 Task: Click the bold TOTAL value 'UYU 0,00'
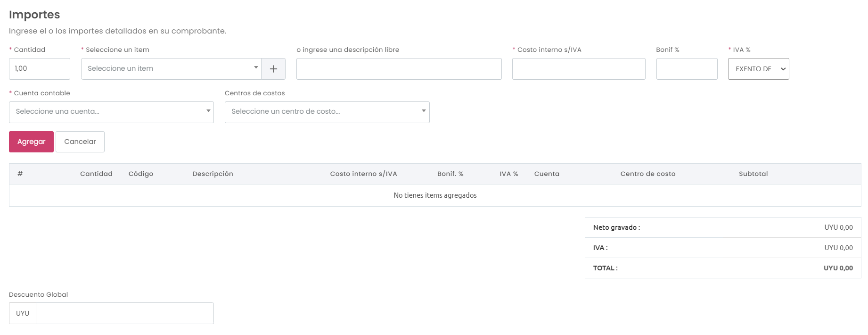coord(838,268)
